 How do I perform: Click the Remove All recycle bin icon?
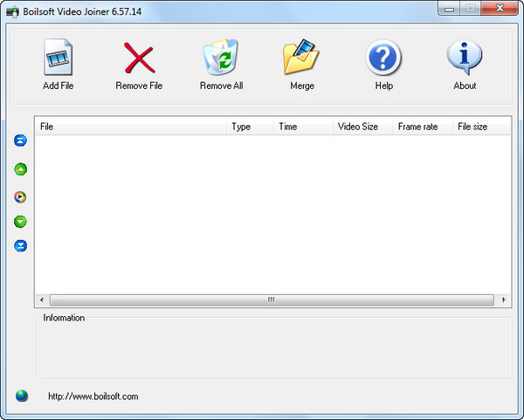[x=221, y=59]
